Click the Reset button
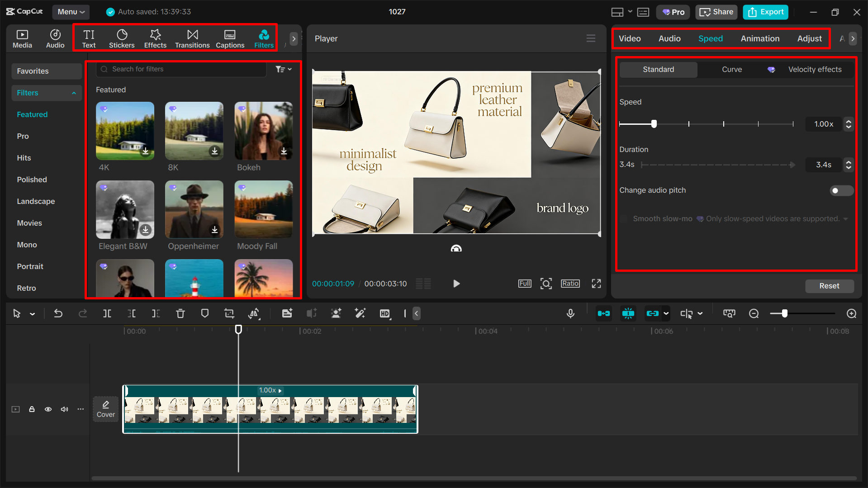 (829, 286)
